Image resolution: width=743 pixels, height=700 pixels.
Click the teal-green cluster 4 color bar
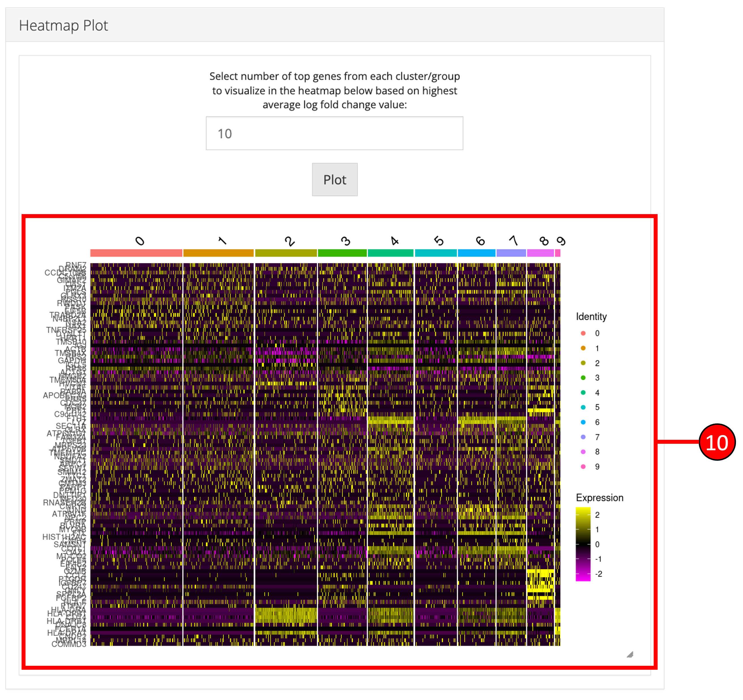(x=390, y=253)
